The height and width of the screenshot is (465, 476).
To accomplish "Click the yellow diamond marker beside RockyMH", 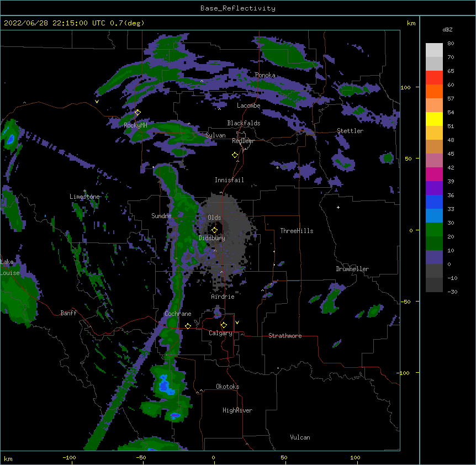I will (137, 113).
